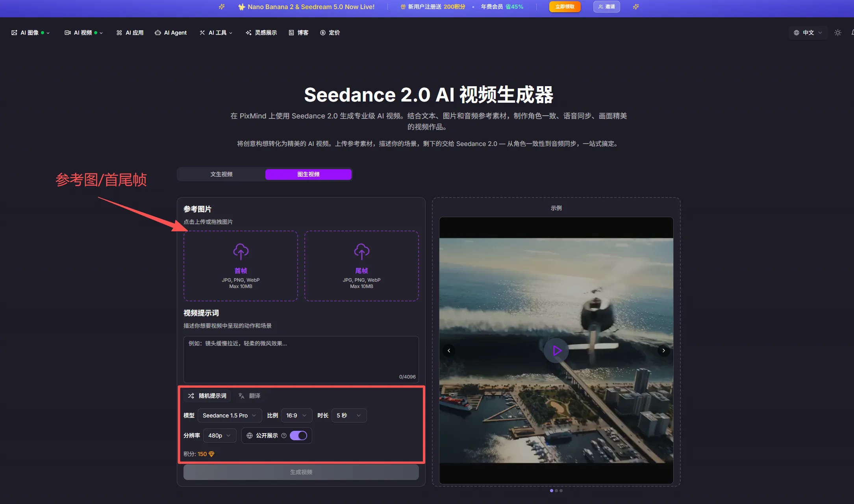Image resolution: width=854 pixels, height=504 pixels.
Task: Click the random shuffle icon
Action: (x=191, y=396)
